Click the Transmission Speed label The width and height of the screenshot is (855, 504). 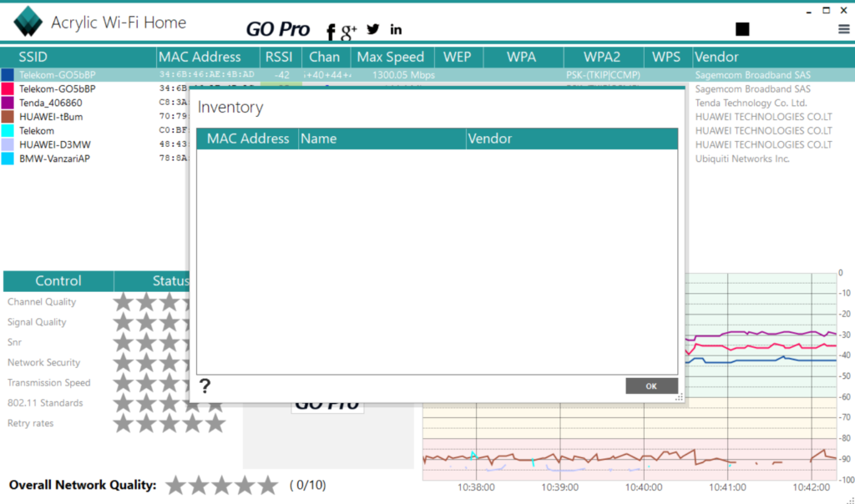pos(49,382)
